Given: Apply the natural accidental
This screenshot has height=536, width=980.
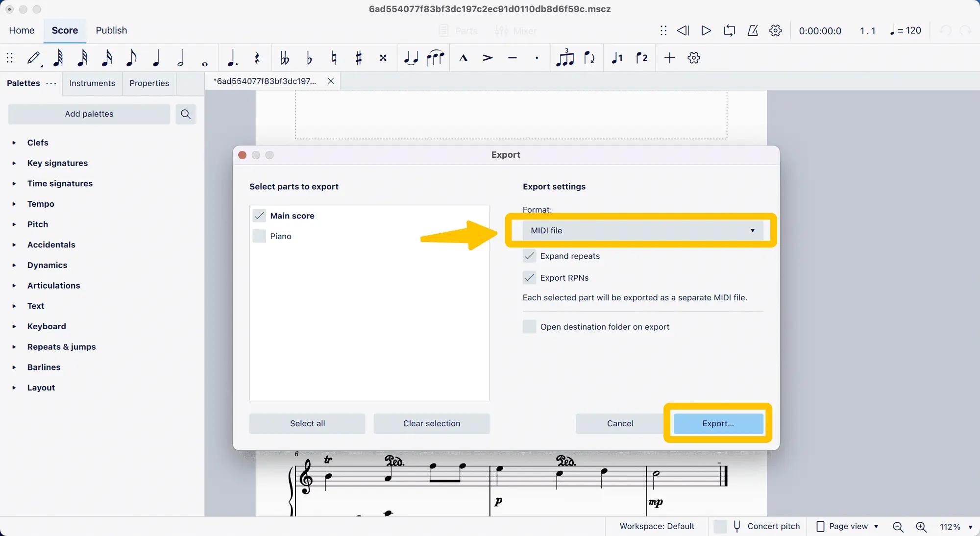Looking at the screenshot, I should pyautogui.click(x=334, y=58).
